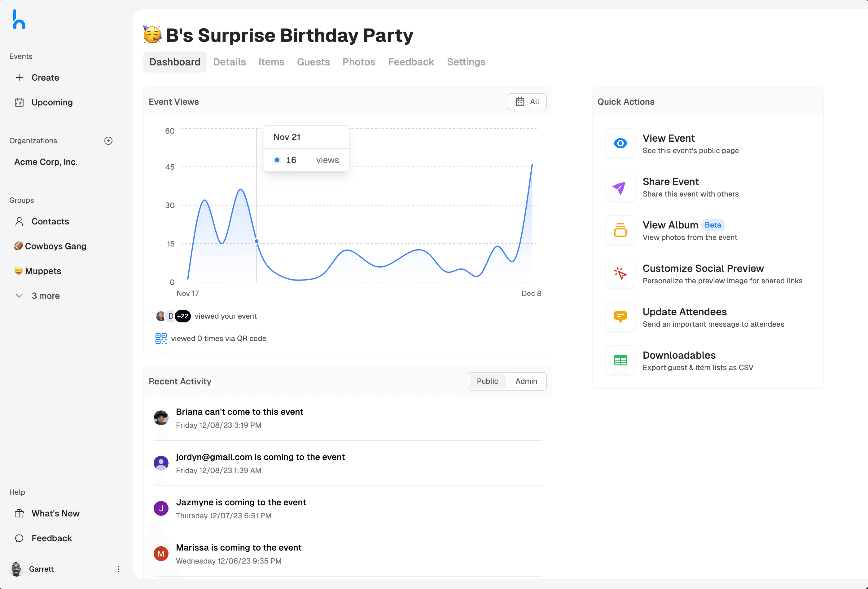Open the All date range filter
Viewport: 868px width, 589px height.
(x=527, y=102)
